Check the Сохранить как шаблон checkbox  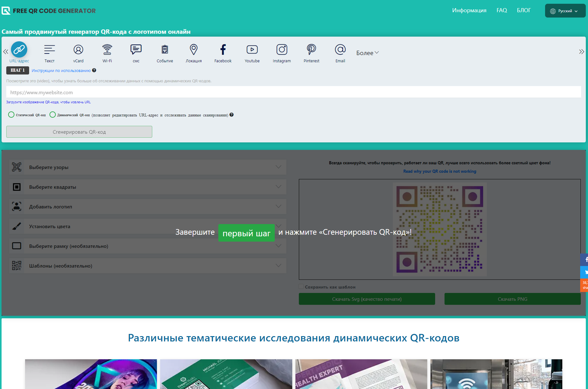point(301,287)
